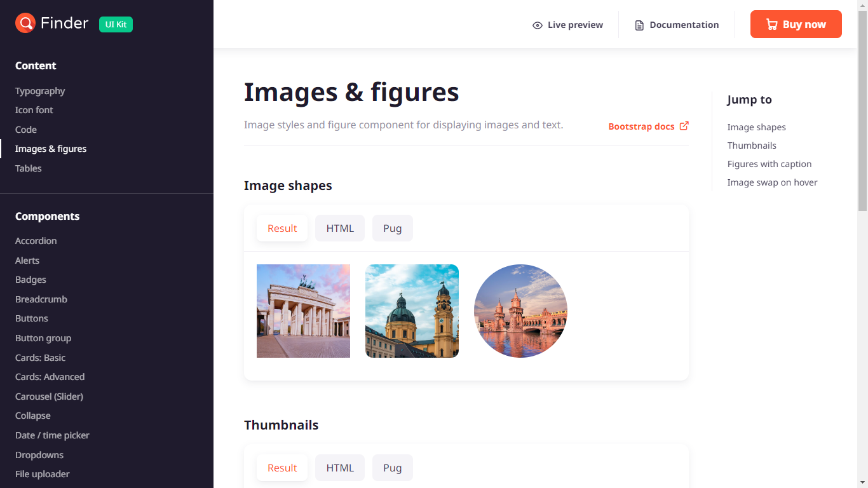
Task: Click the rounded church towers image
Action: pyautogui.click(x=412, y=311)
